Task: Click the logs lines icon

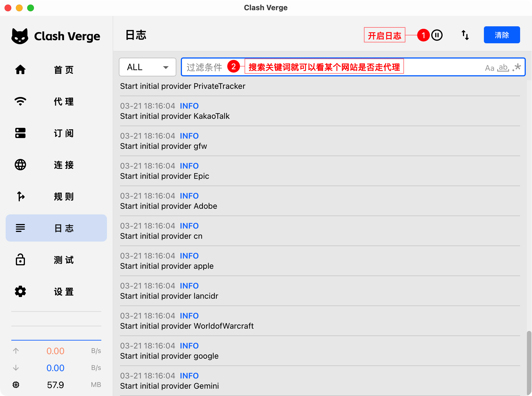Action: click(x=20, y=228)
